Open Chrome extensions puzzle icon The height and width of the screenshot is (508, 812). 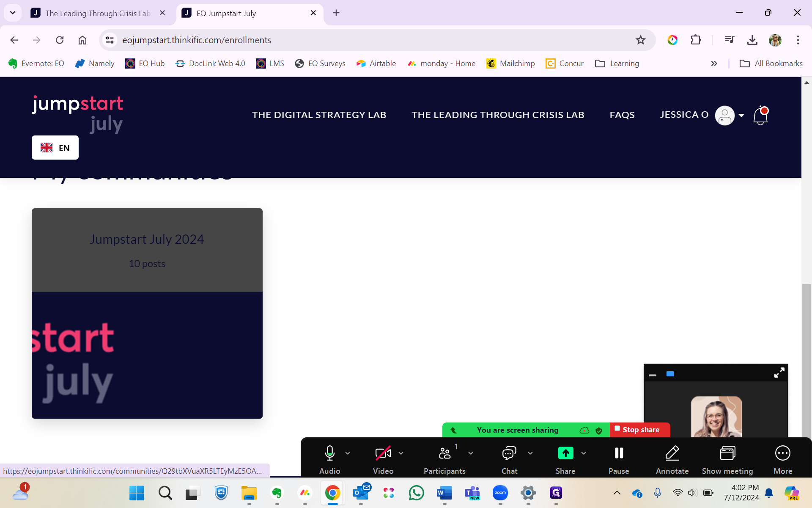(x=696, y=40)
